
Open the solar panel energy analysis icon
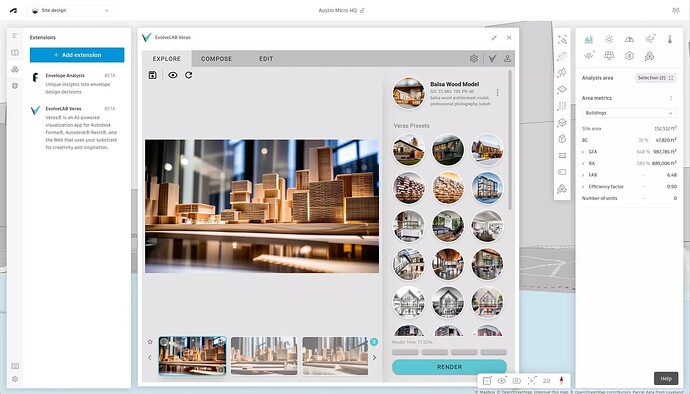(x=609, y=55)
